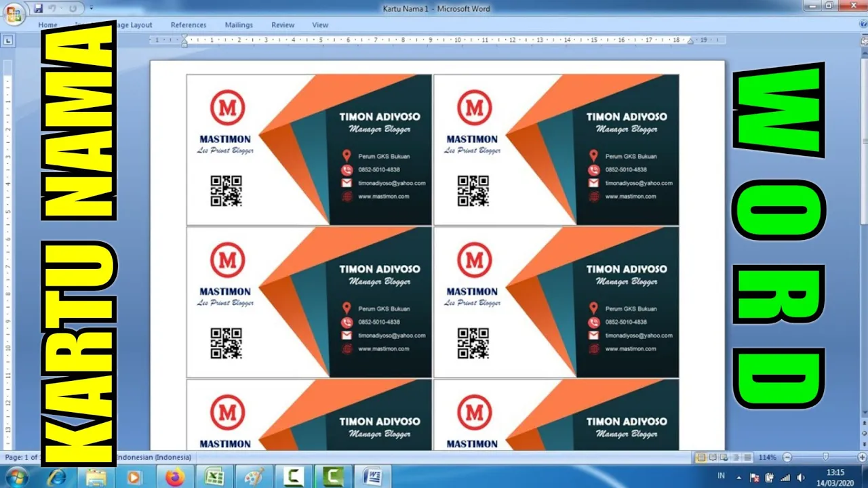
Task: Switch to Print Layout view
Action: pos(702,457)
